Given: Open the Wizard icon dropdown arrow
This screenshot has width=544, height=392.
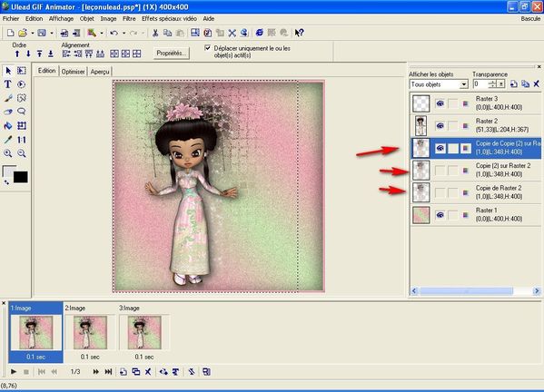Looking at the screenshot, I should point(102,34).
